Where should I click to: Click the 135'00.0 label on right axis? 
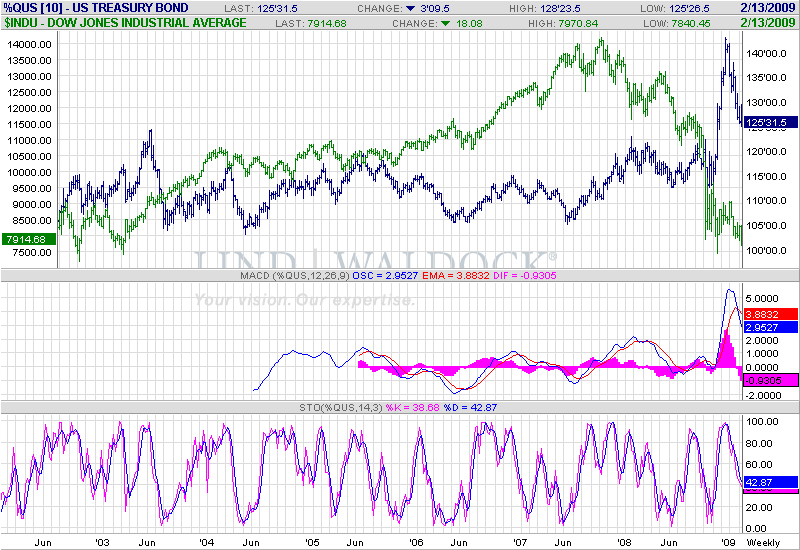tap(766, 78)
